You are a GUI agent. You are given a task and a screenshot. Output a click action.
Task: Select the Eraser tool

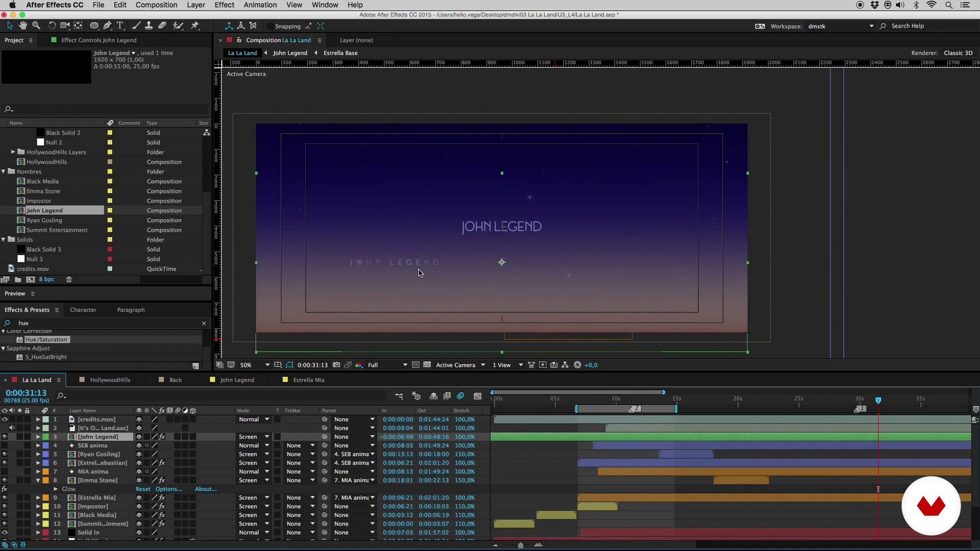[x=162, y=26]
